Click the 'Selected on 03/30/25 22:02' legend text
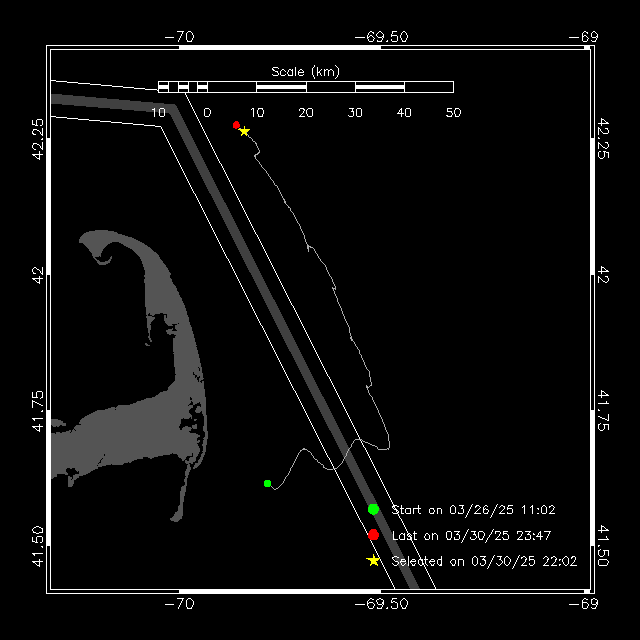This screenshot has width=640, height=640. pyautogui.click(x=484, y=561)
